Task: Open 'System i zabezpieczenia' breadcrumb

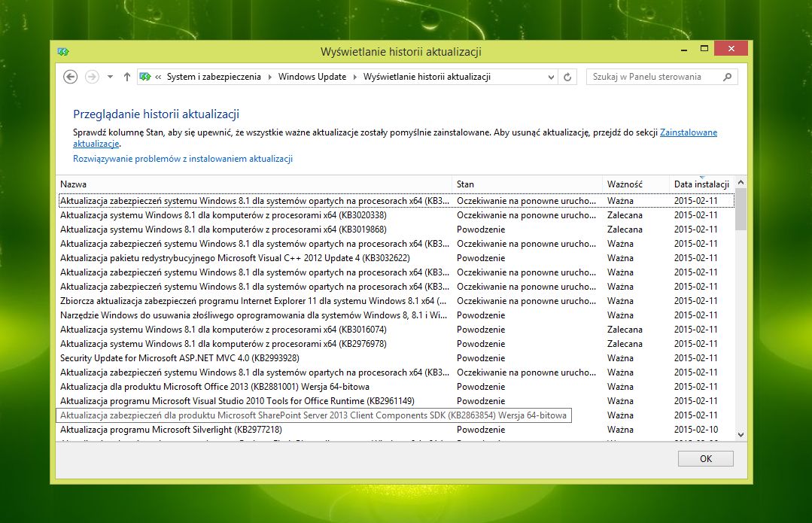Action: point(214,77)
